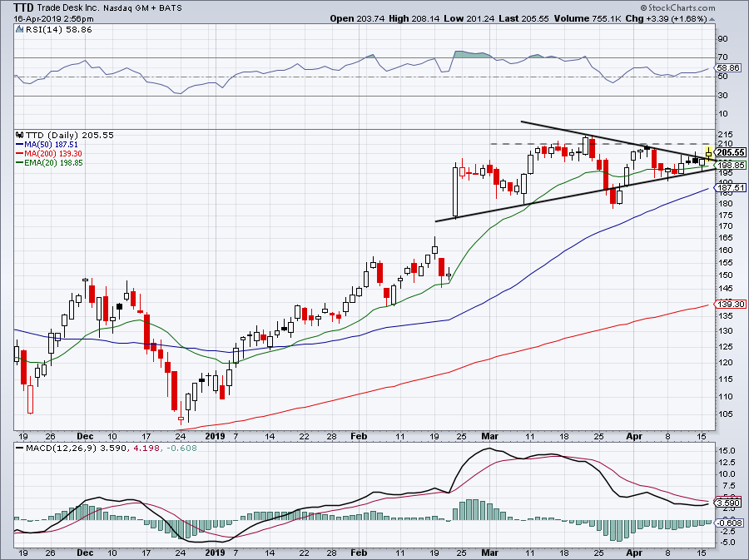Click the Last 205.55 value in header
This screenshot has width=749, height=560.
tap(524, 18)
